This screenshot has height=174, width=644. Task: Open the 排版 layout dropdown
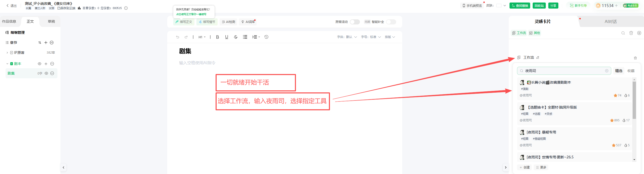click(x=390, y=37)
